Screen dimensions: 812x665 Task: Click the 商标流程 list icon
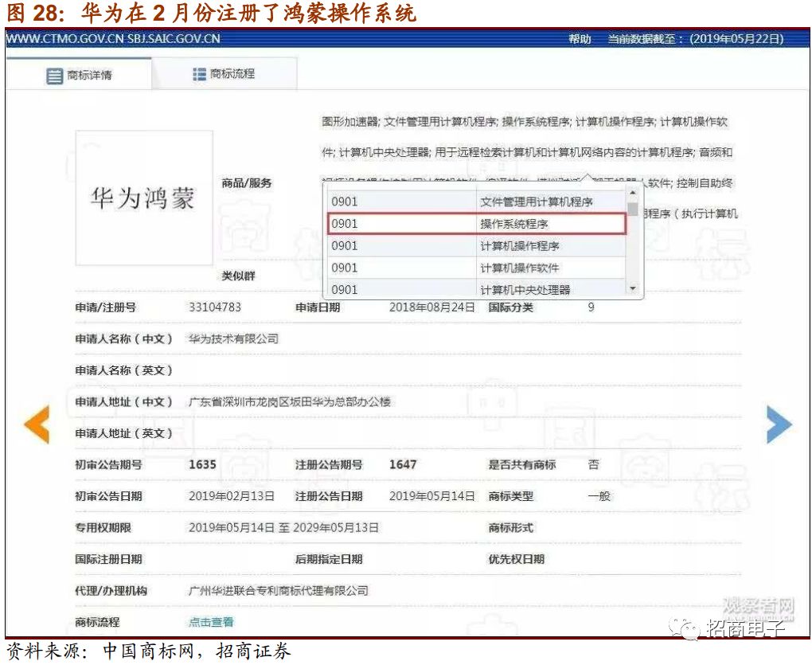[199, 74]
